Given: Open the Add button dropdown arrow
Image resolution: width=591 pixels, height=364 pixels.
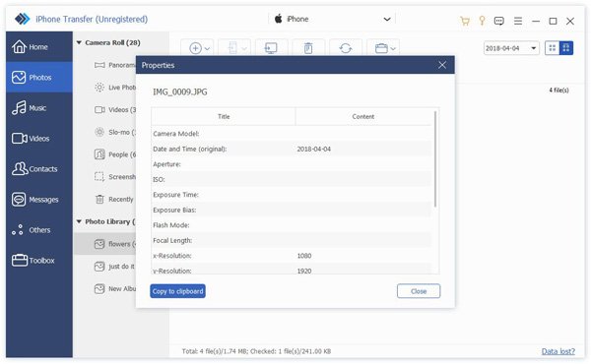Looking at the screenshot, I should (x=207, y=48).
